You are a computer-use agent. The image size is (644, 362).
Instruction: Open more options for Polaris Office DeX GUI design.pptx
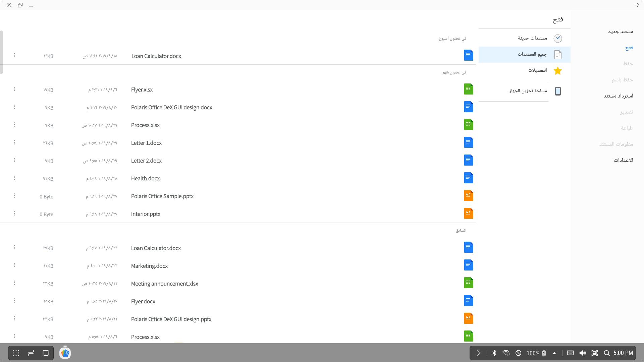coord(14,318)
